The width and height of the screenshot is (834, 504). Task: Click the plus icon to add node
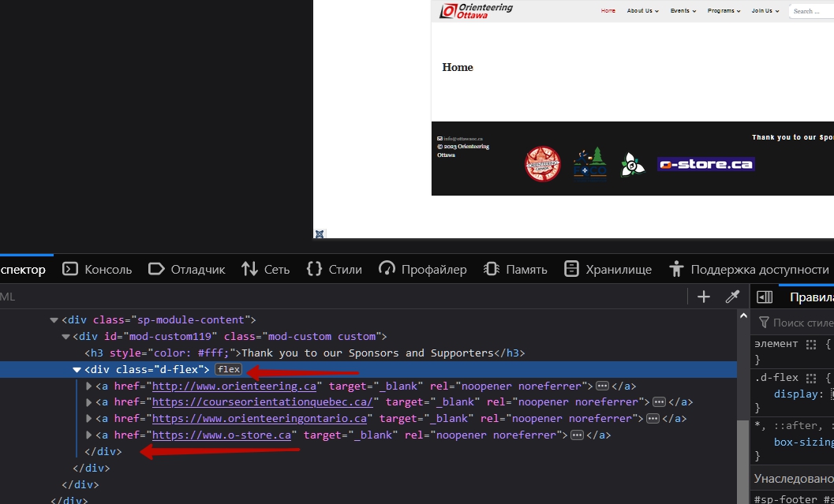pos(704,297)
